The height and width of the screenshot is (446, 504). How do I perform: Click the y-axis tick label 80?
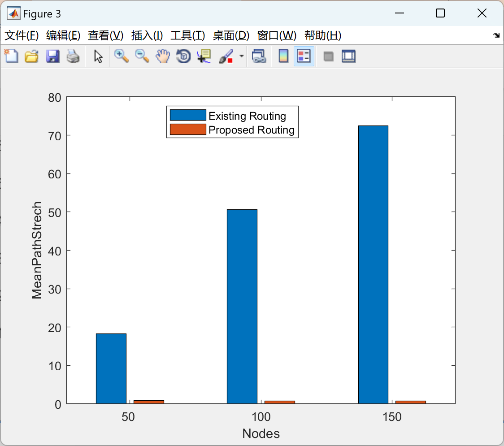coord(55,97)
